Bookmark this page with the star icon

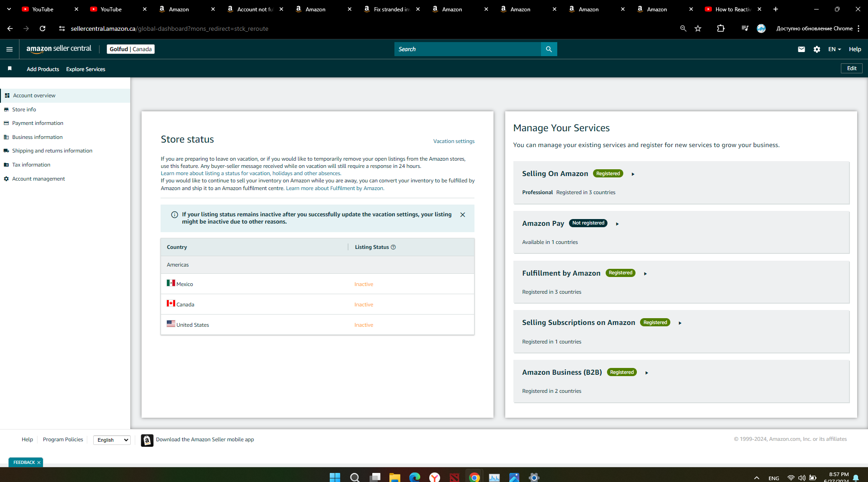tap(698, 29)
